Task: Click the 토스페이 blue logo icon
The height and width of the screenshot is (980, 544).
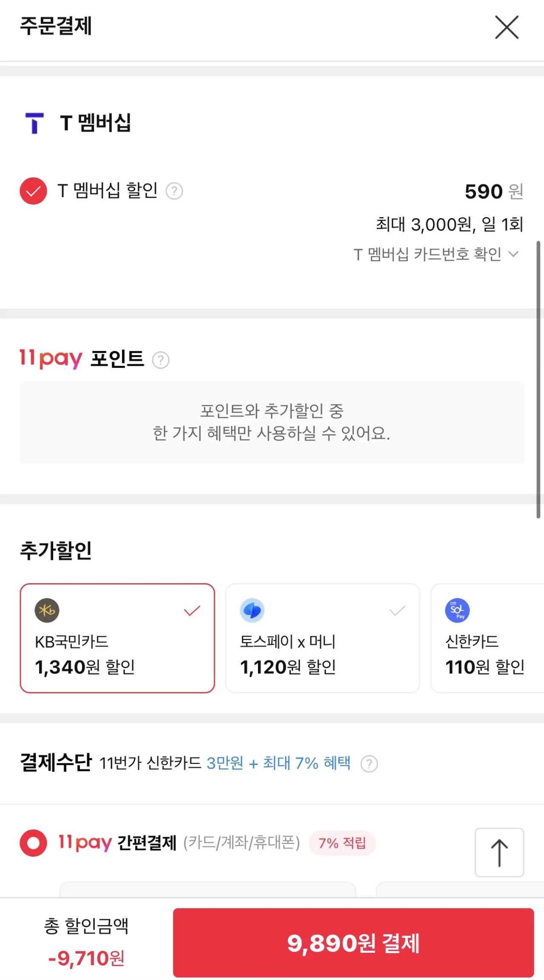Action: tap(252, 610)
